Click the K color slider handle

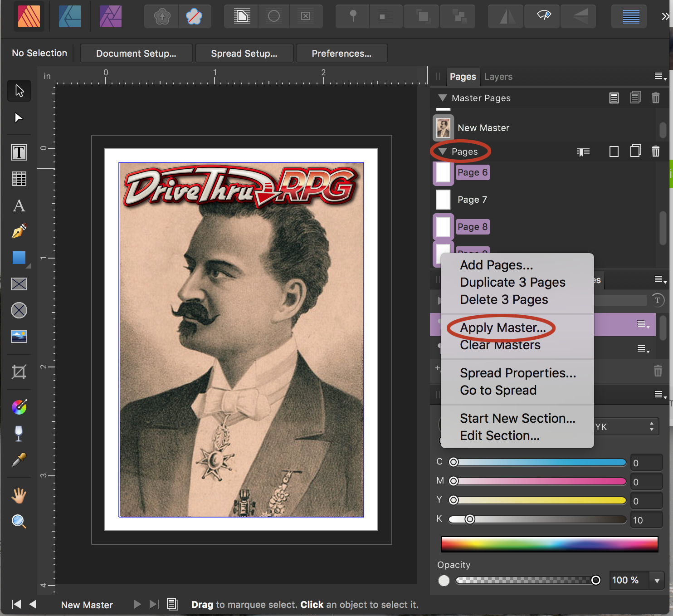click(470, 519)
